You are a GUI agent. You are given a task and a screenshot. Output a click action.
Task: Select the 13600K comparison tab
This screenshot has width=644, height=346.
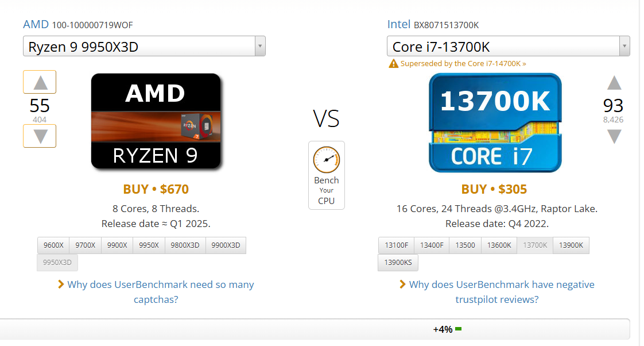(499, 245)
